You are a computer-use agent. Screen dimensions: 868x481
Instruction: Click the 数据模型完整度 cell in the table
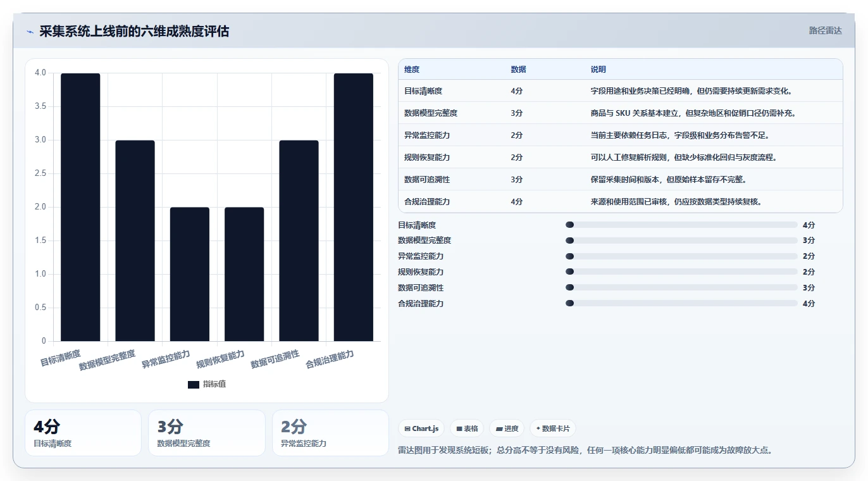[431, 113]
